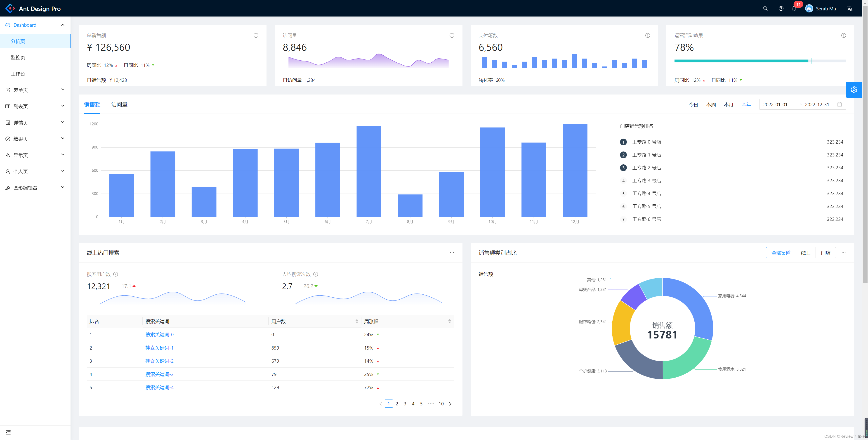Open the language translate icon
Viewport: 868px width, 440px height.
(849, 8)
